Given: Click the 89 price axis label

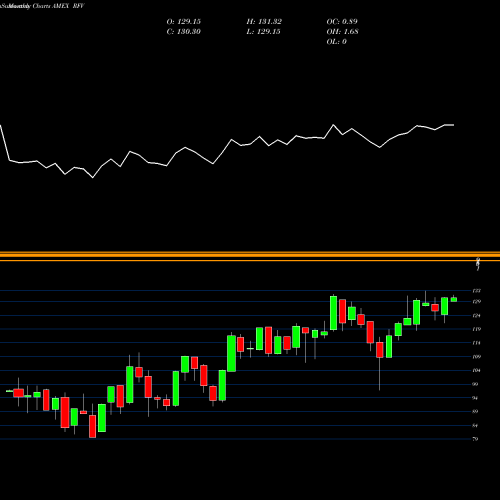Looking at the screenshot, I should coord(476,412).
